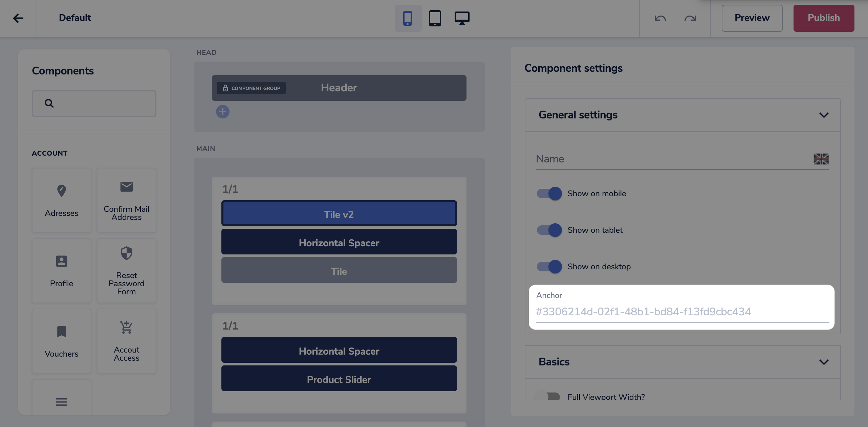
Task: Collapse the General settings section
Action: pos(824,115)
